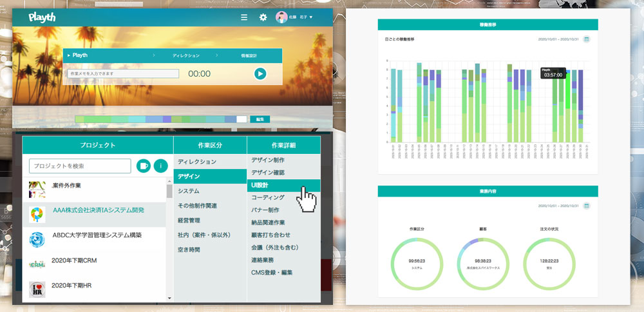The image size is (644, 312).
Task: Select コーディング work detail
Action: 283,197
